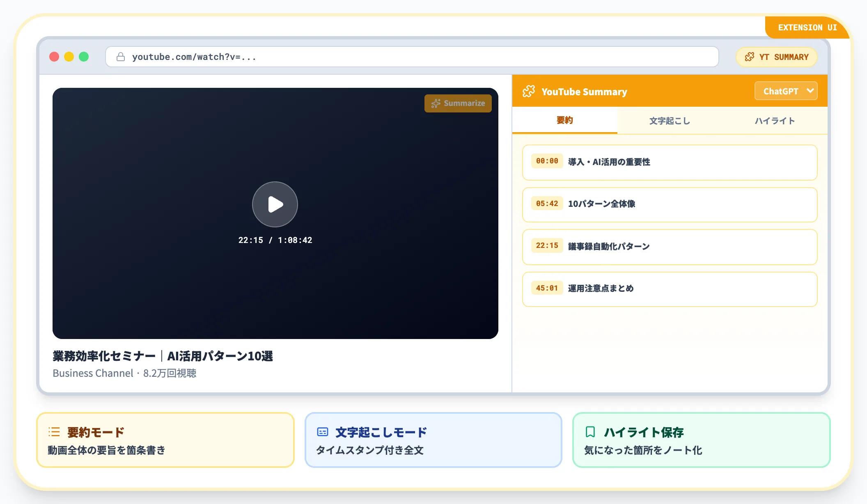Click the video title 業務効率化セミナー
Viewport: 867px width, 504px height.
(163, 356)
